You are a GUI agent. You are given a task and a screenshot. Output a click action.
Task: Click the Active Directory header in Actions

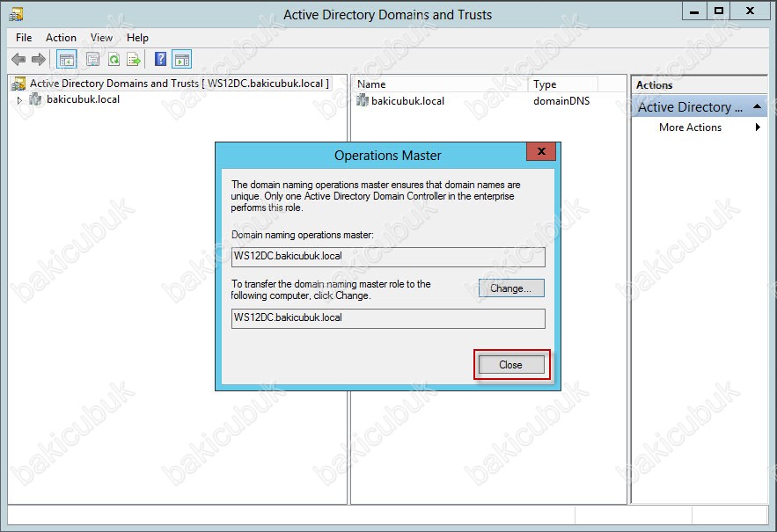pyautogui.click(x=700, y=106)
